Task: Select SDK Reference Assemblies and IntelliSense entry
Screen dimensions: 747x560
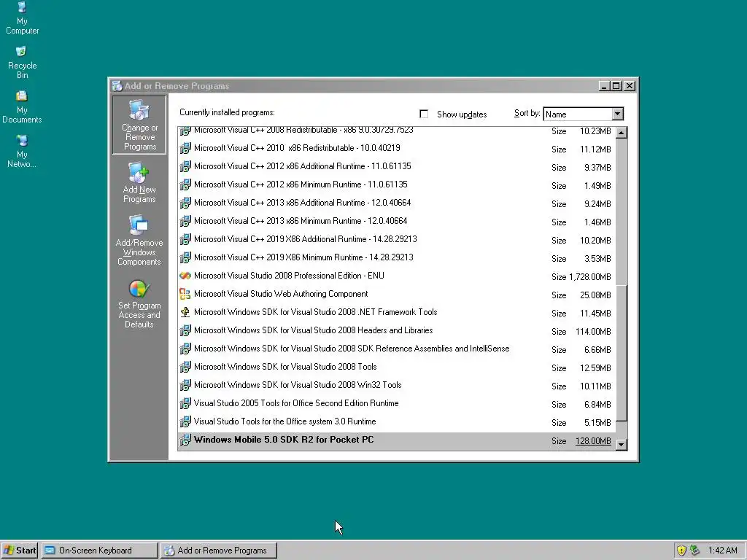Action: 396,349
